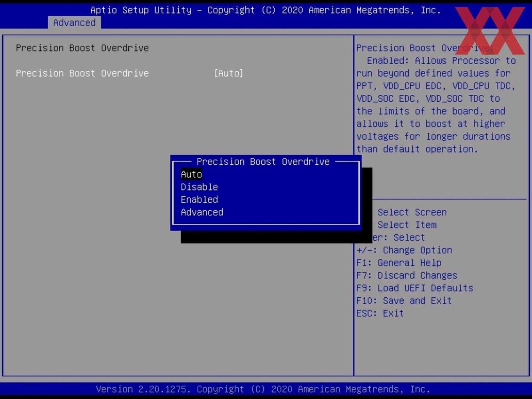The image size is (532, 399).
Task: Choose the Disable option
Action: [199, 187]
